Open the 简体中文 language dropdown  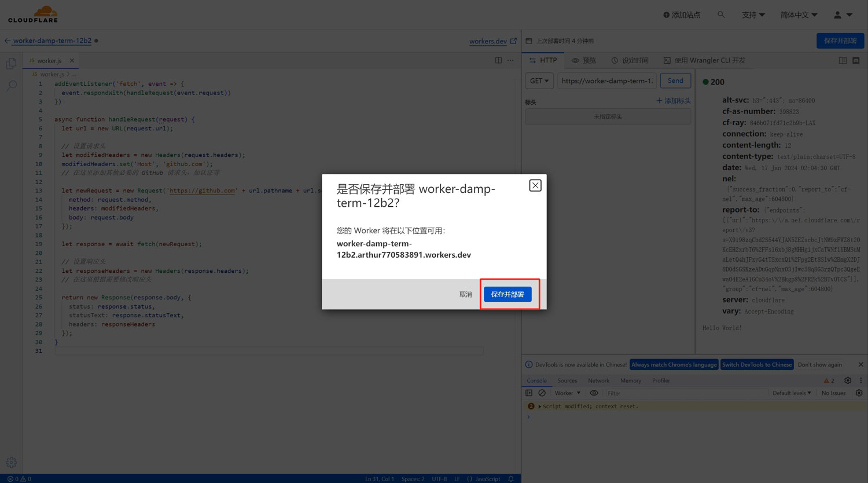pos(799,14)
